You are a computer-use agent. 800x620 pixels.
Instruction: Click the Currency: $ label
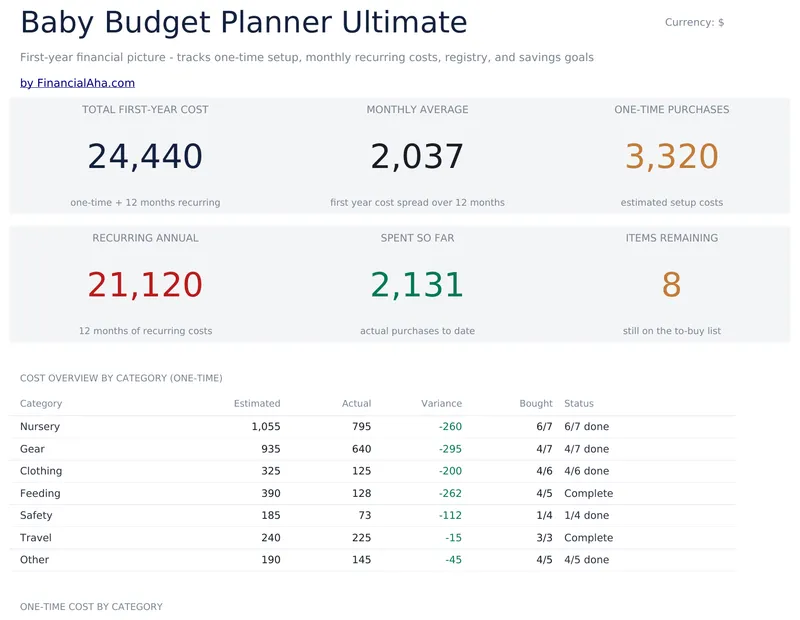pos(694,22)
